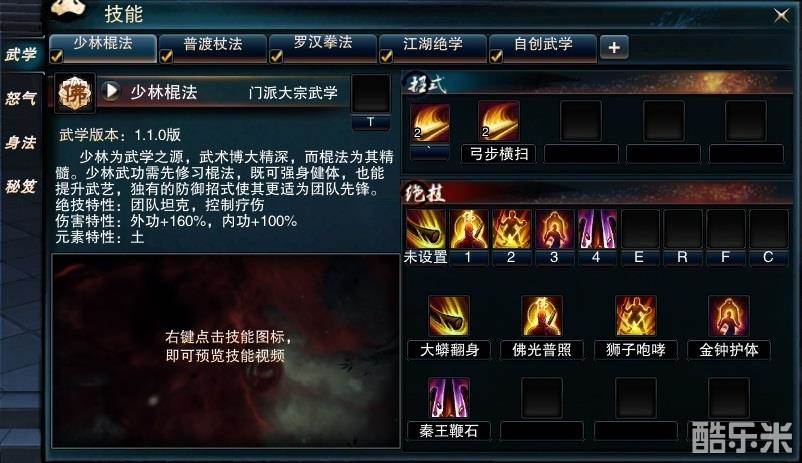
Task: Select the 秘笈 side category
Action: (21, 186)
